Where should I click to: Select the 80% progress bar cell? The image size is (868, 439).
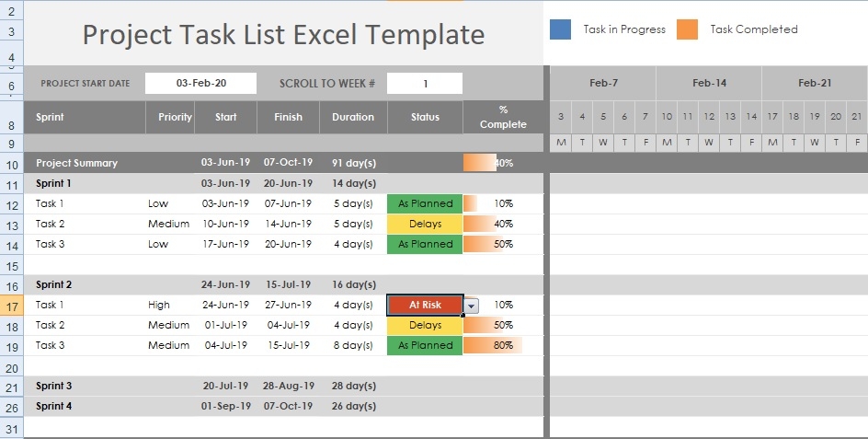pyautogui.click(x=492, y=346)
